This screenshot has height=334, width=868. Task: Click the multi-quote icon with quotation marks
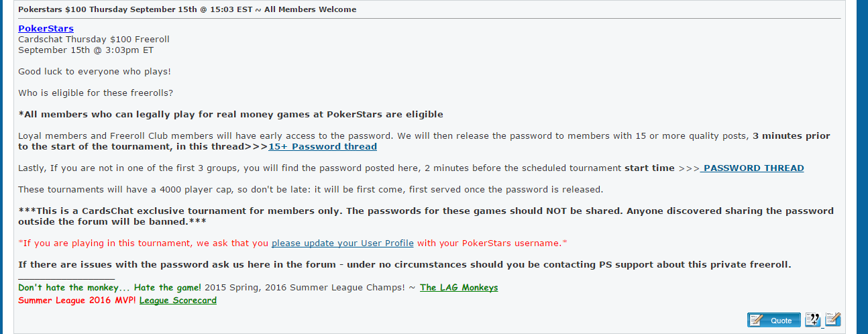(x=812, y=320)
